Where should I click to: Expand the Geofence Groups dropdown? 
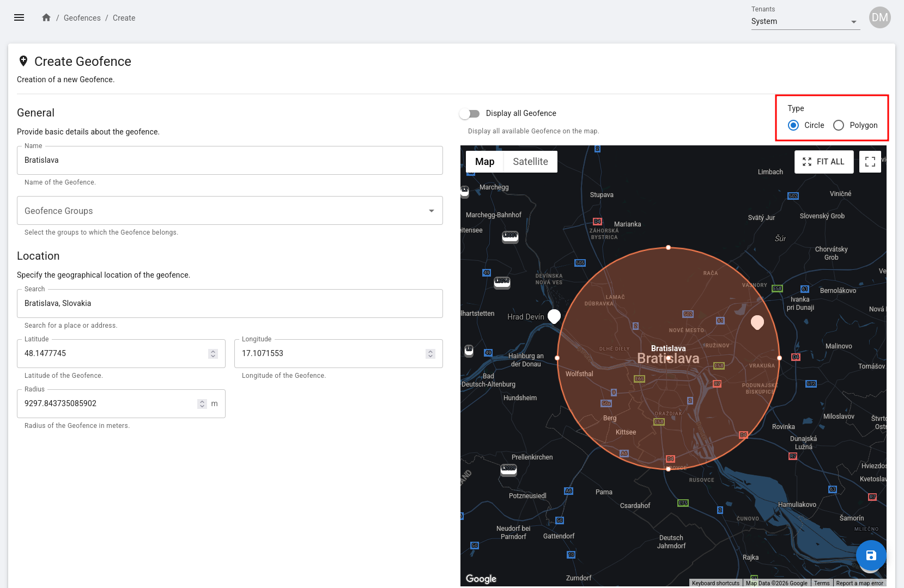pyautogui.click(x=229, y=211)
